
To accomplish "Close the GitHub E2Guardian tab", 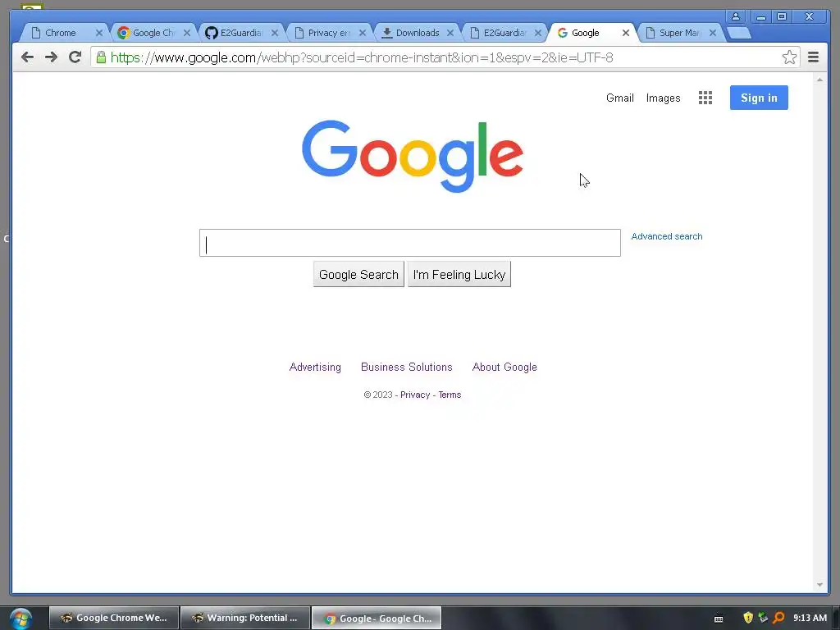I will (x=275, y=33).
